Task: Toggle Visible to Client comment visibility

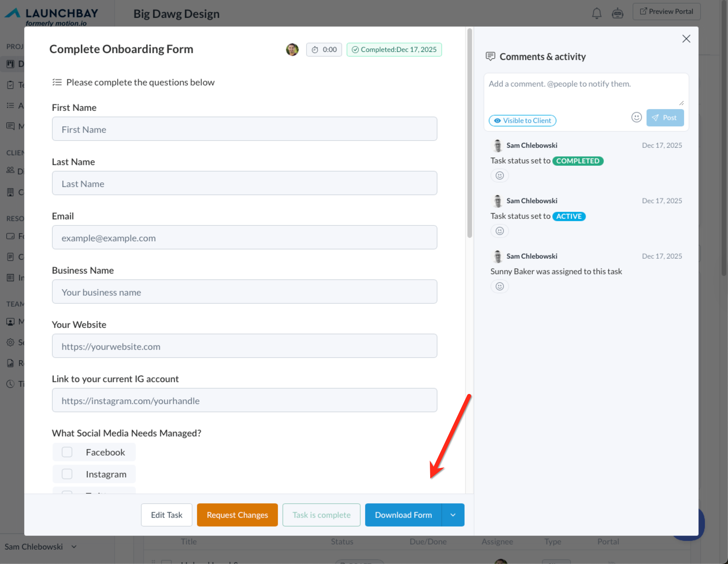Action: click(x=522, y=121)
